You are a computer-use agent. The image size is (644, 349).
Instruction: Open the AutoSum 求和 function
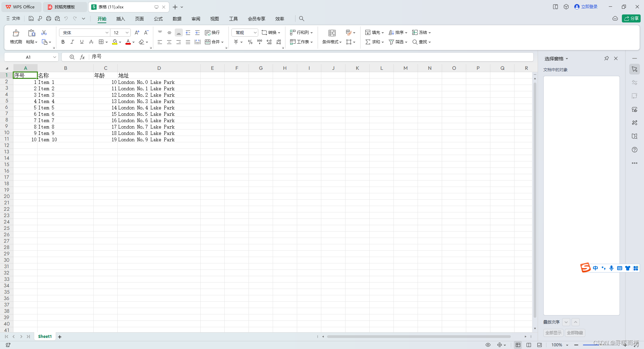[373, 42]
